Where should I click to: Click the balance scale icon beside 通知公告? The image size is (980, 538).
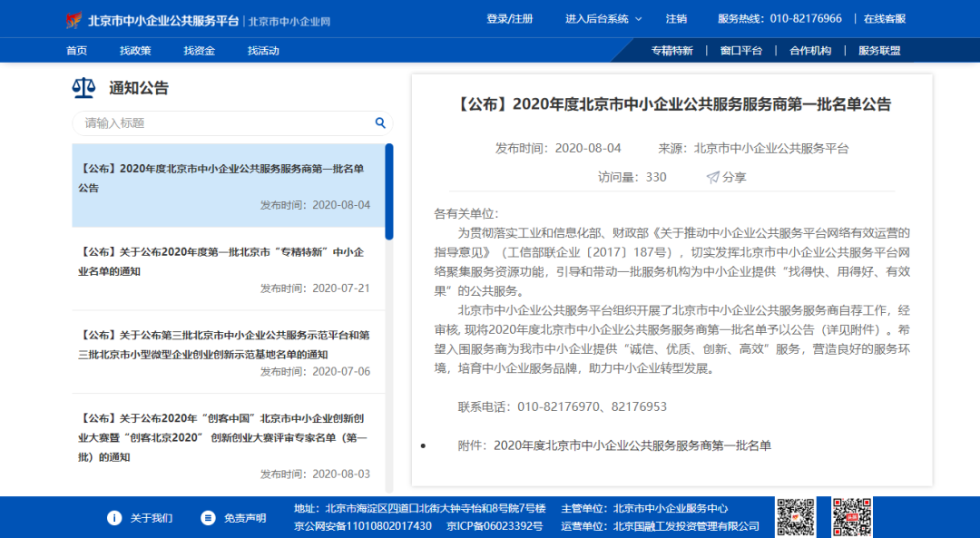[x=83, y=86]
